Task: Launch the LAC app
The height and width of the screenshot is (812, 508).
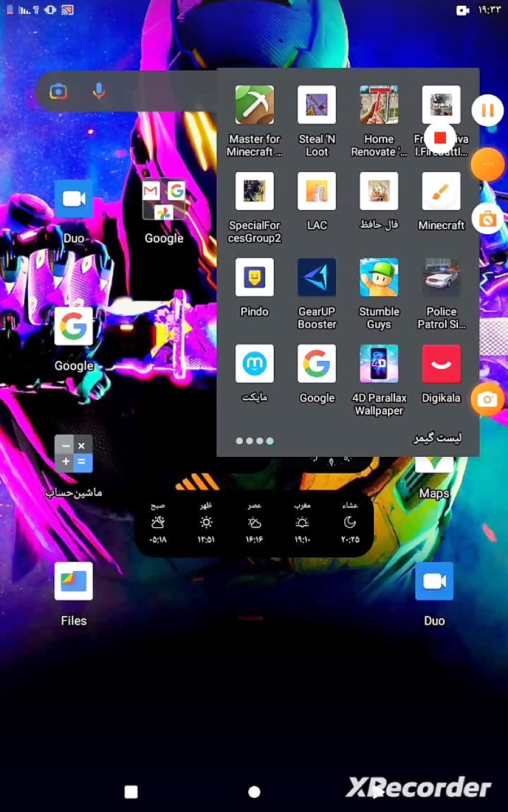Action: (x=317, y=191)
